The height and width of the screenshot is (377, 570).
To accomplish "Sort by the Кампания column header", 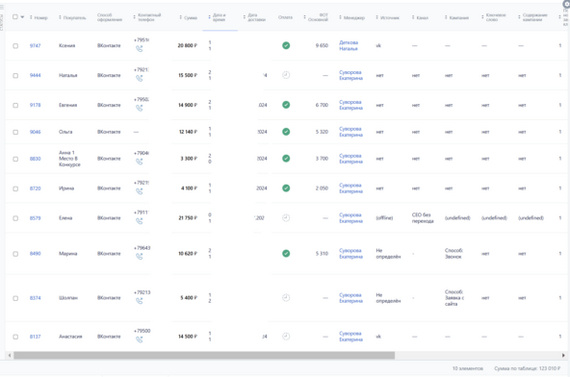I will (x=459, y=17).
